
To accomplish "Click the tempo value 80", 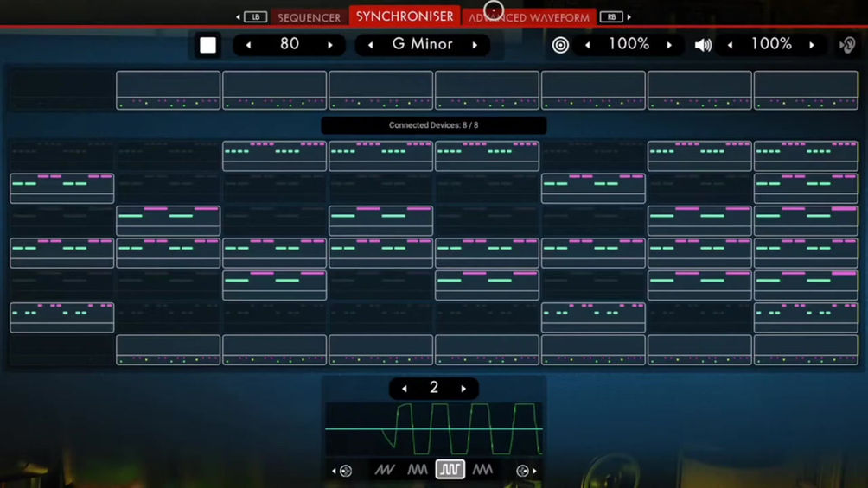I will click(x=290, y=44).
